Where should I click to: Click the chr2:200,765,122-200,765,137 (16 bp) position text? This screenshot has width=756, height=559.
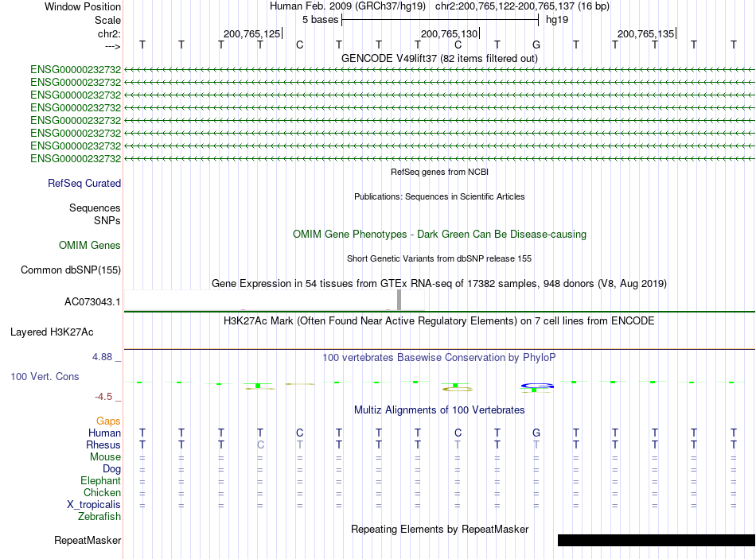click(522, 6)
